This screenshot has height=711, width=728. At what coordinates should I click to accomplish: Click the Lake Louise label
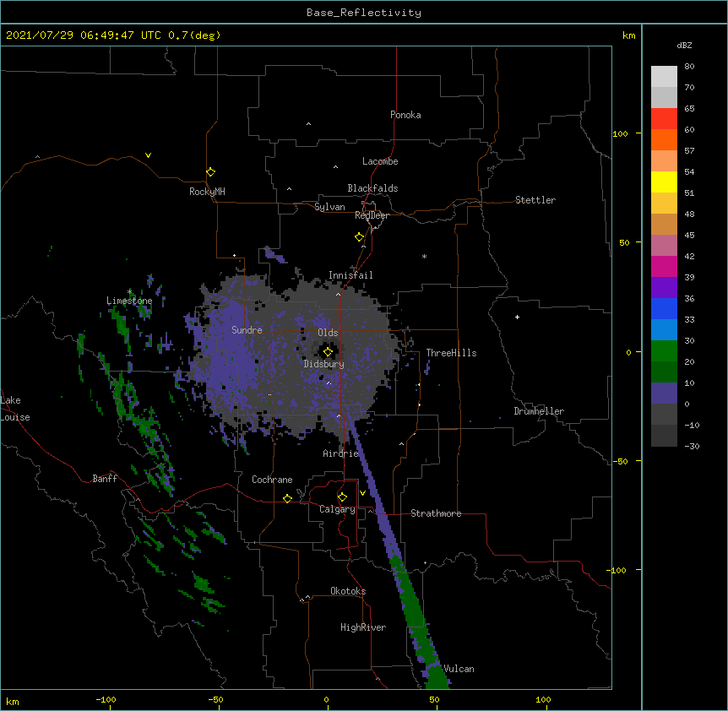click(x=15, y=409)
